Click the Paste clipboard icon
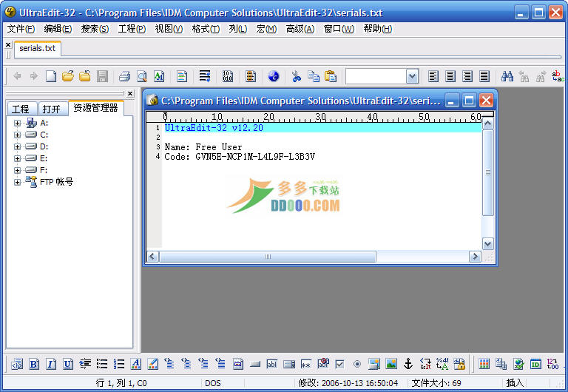This screenshot has height=392, width=568. pos(331,76)
